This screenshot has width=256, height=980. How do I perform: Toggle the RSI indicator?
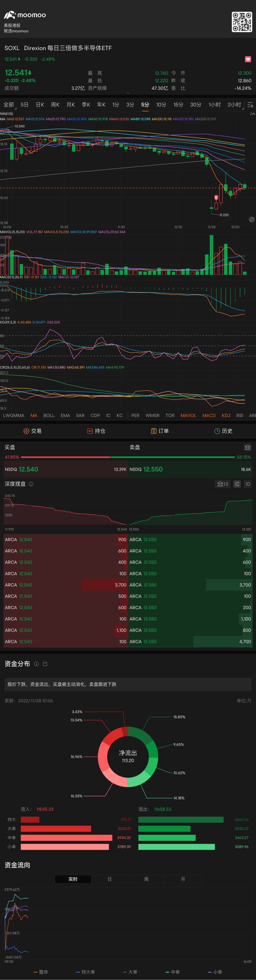click(240, 415)
